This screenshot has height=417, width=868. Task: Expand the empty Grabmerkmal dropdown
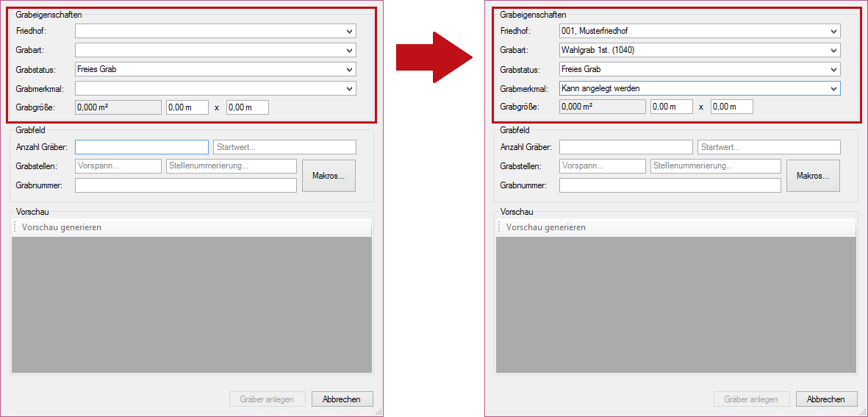[215, 88]
